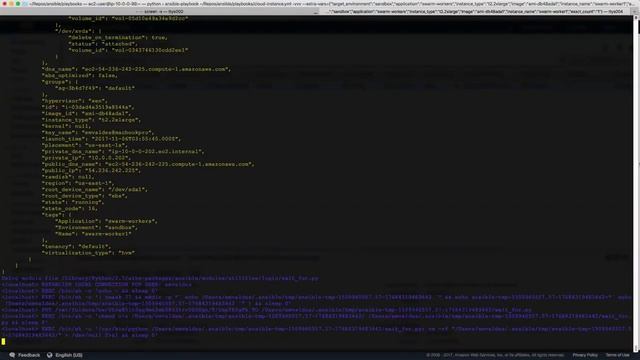
Task: Click the "private_ip": "10.0.0.202" line
Action: click(86, 158)
